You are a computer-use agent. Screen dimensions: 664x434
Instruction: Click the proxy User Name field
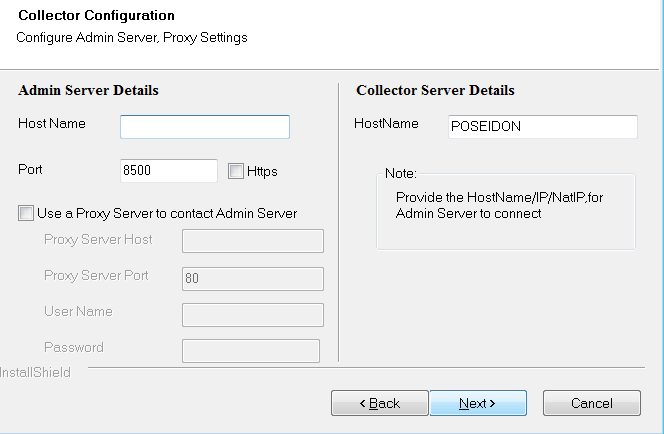(x=253, y=315)
